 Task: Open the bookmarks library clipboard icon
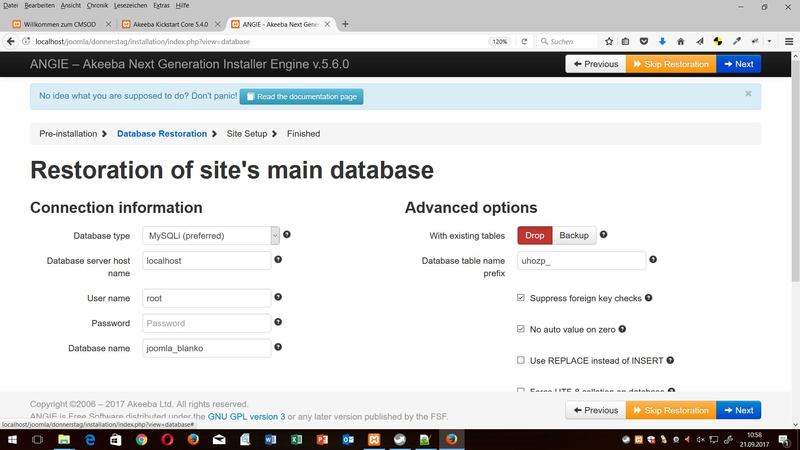pos(626,41)
